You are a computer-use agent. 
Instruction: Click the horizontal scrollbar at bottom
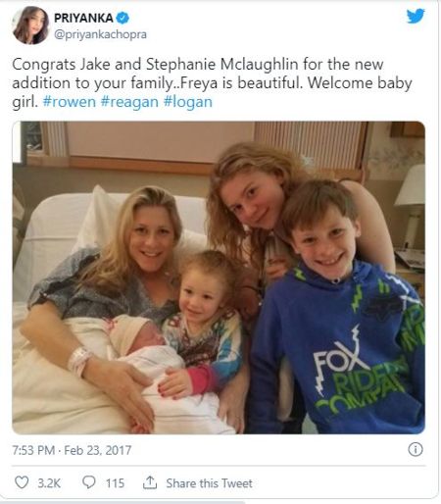122,502
